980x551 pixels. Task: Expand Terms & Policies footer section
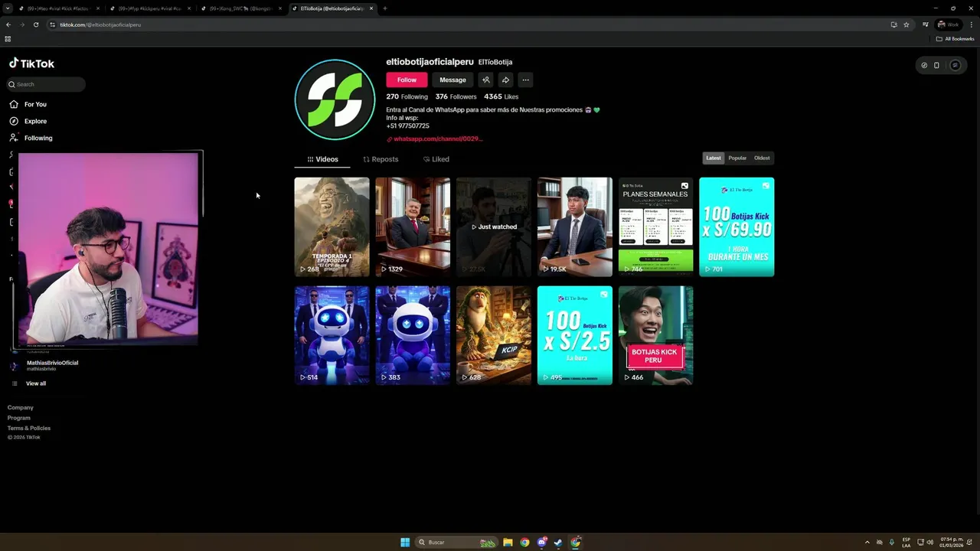click(29, 428)
